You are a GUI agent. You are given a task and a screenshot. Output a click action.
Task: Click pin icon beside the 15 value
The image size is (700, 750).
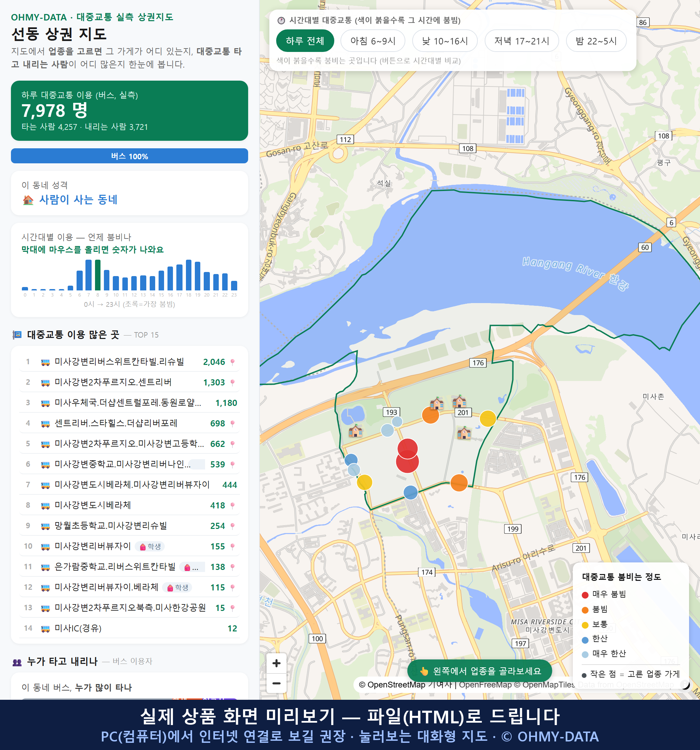[x=232, y=608]
